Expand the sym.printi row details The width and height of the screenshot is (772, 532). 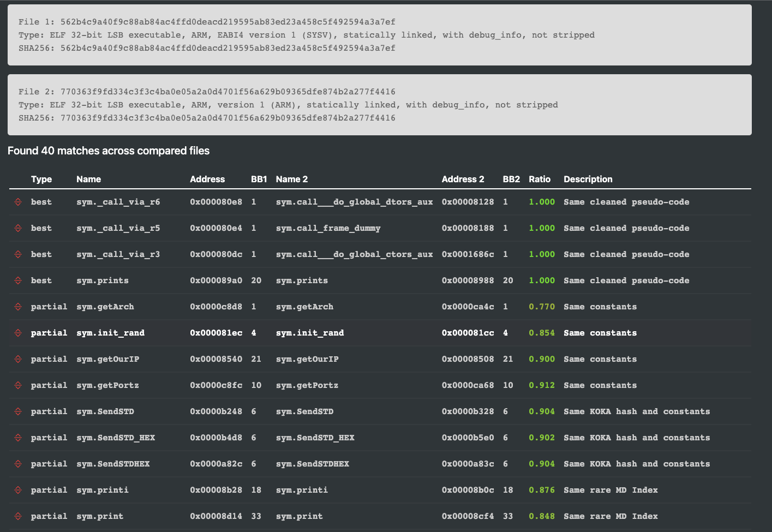[x=18, y=490]
